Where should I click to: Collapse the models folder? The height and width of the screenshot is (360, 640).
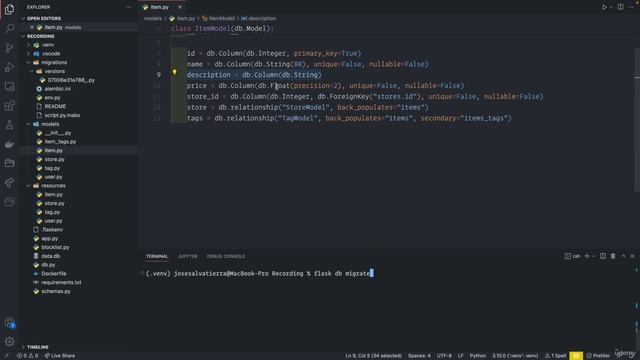tap(50, 124)
